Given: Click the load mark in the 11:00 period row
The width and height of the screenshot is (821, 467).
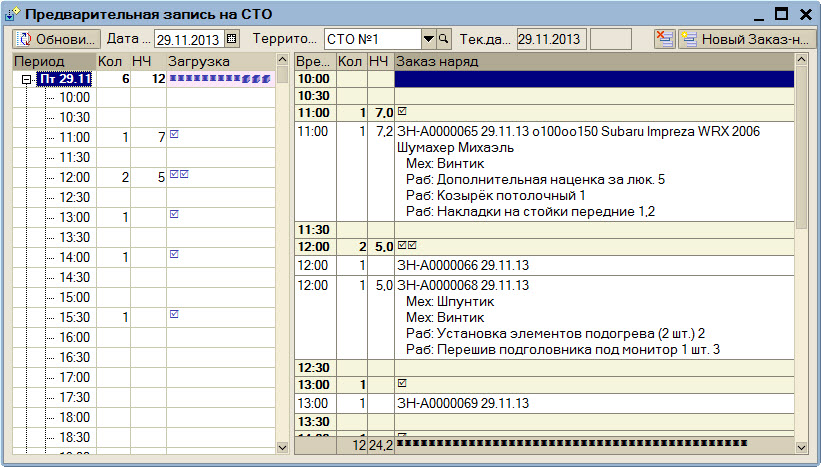Looking at the screenshot, I should (x=174, y=135).
